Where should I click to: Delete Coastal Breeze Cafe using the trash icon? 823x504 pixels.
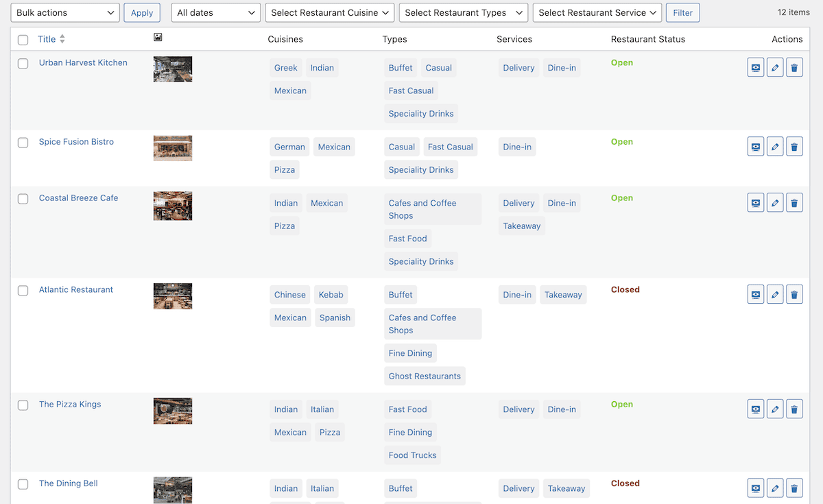[794, 203]
